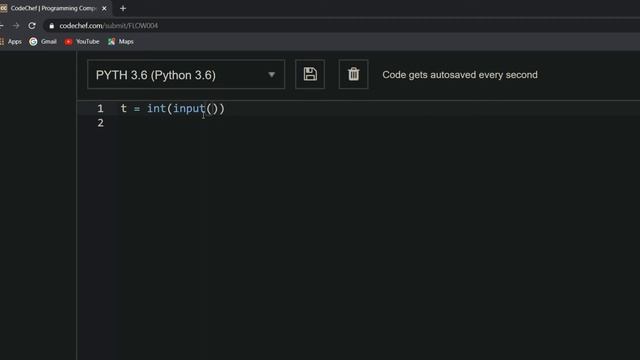Open the Apps bookmark shortcut
This screenshot has height=360, width=640.
(11, 42)
